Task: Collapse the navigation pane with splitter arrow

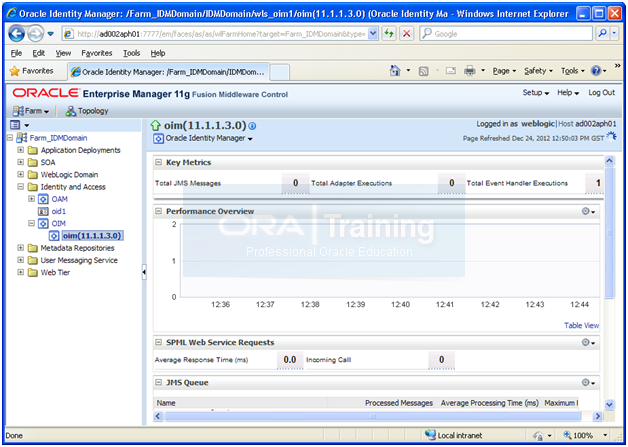Action: 144,272
